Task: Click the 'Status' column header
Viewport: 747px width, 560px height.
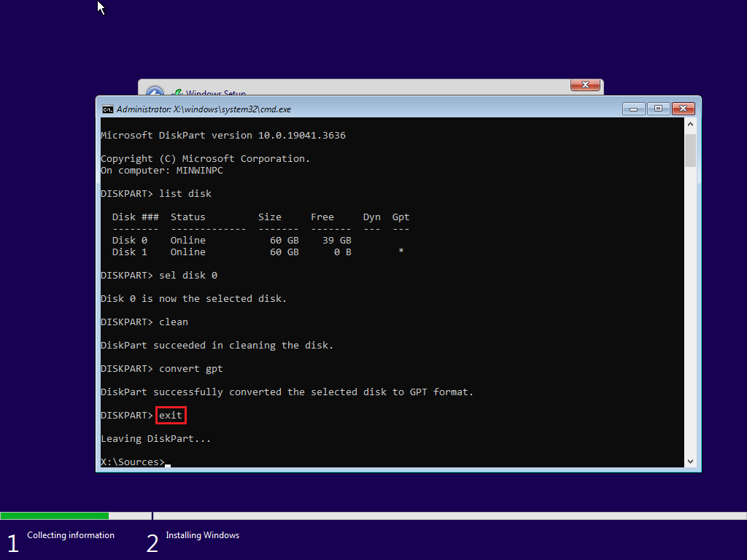Action: [x=188, y=217]
